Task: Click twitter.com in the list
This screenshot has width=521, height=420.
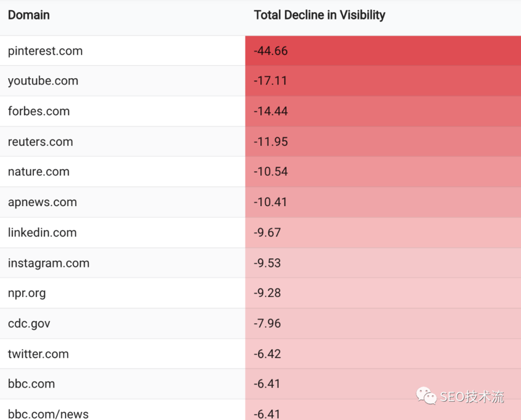Action: tap(38, 354)
